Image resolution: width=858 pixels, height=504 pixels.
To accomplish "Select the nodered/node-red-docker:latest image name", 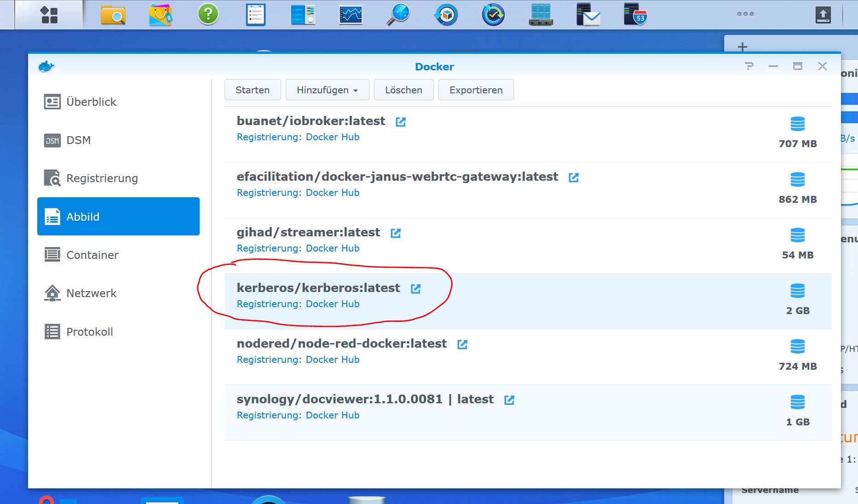I will coord(342,344).
